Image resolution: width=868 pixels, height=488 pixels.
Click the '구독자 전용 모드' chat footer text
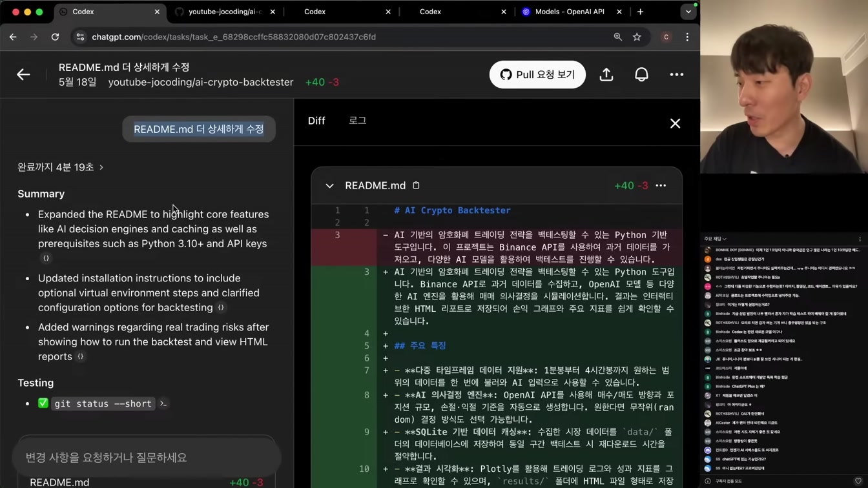click(x=728, y=481)
